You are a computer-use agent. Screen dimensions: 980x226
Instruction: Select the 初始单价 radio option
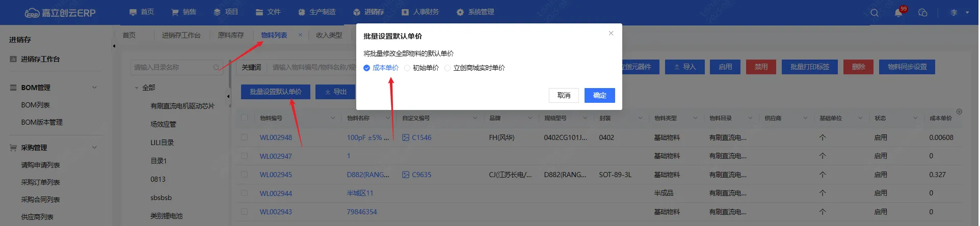(407, 68)
